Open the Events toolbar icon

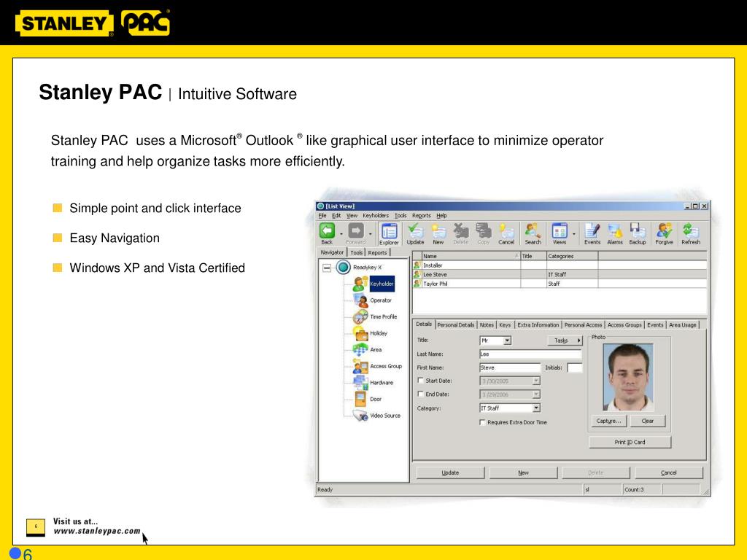[592, 231]
